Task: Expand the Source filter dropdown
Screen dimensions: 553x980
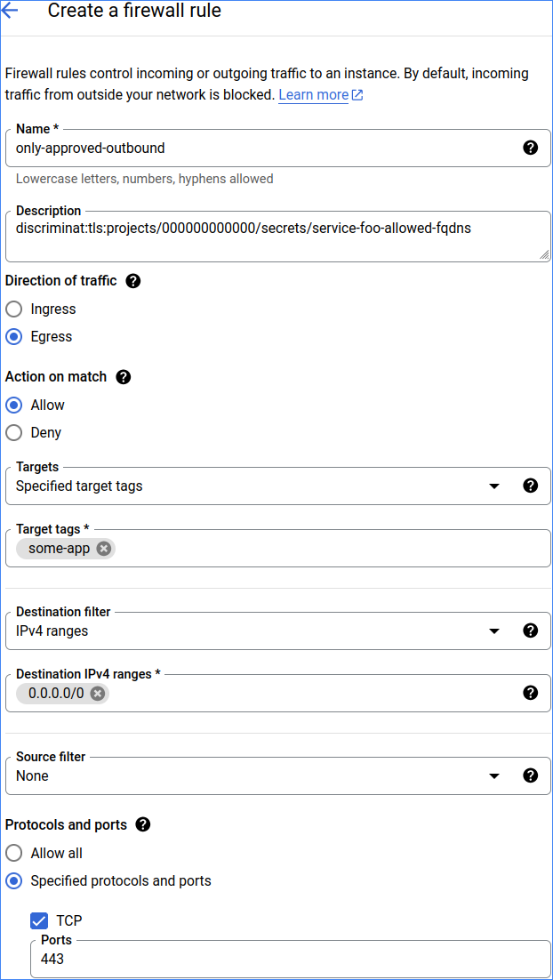Action: [x=495, y=776]
